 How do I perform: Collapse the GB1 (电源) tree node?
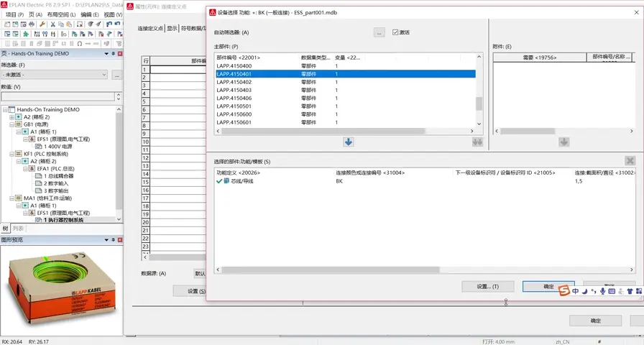(11, 124)
